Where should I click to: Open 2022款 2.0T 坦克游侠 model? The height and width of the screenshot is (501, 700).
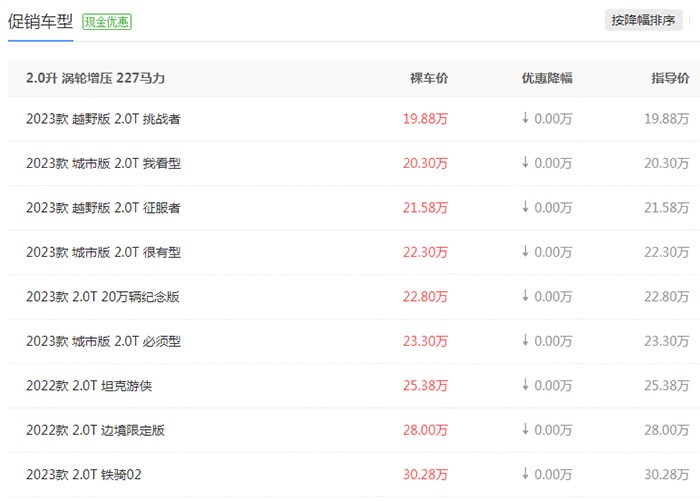click(89, 385)
